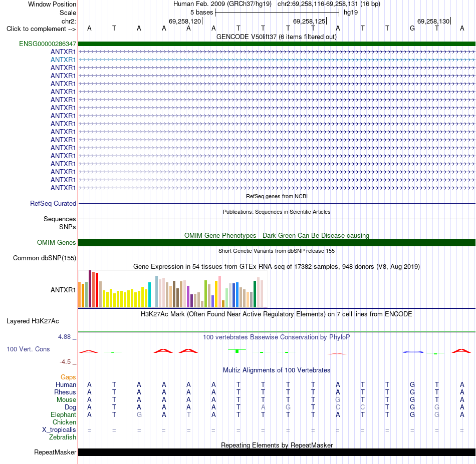Viewport: 476px width, 464px height.
Task: Click the bright blue bar in the GTEx chart
Action: (x=237, y=295)
